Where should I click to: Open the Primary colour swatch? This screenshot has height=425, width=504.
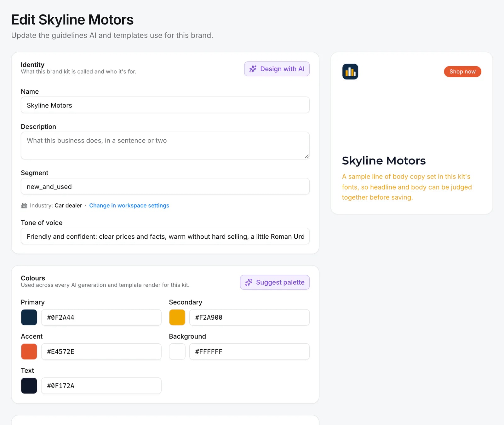(x=29, y=317)
